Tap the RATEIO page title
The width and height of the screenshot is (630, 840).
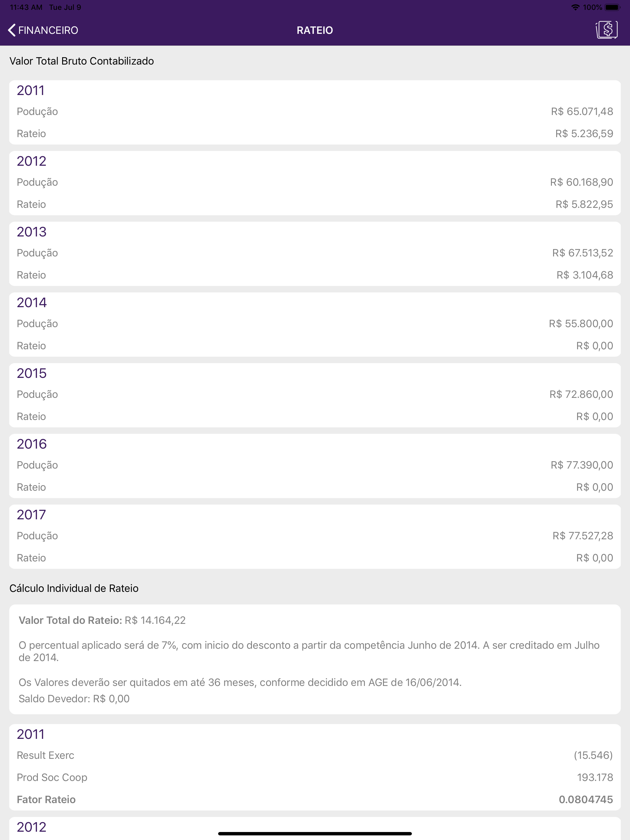point(315,30)
